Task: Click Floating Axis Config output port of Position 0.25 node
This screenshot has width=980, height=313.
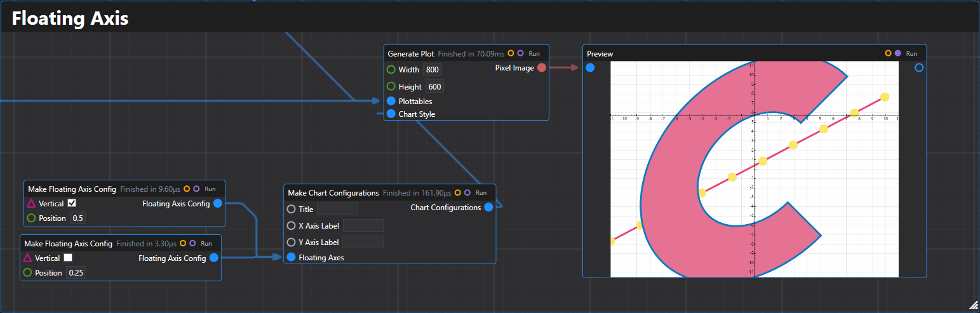Action: click(213, 258)
